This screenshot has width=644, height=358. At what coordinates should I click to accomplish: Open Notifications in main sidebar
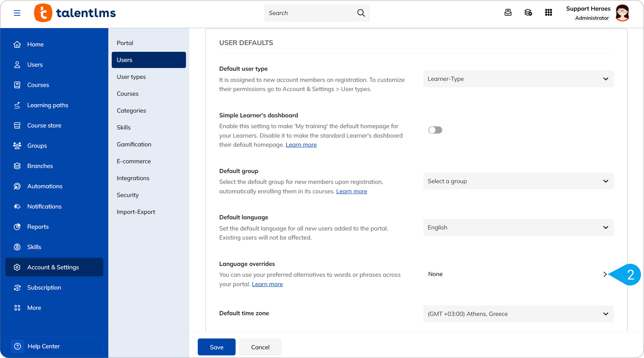click(54, 207)
